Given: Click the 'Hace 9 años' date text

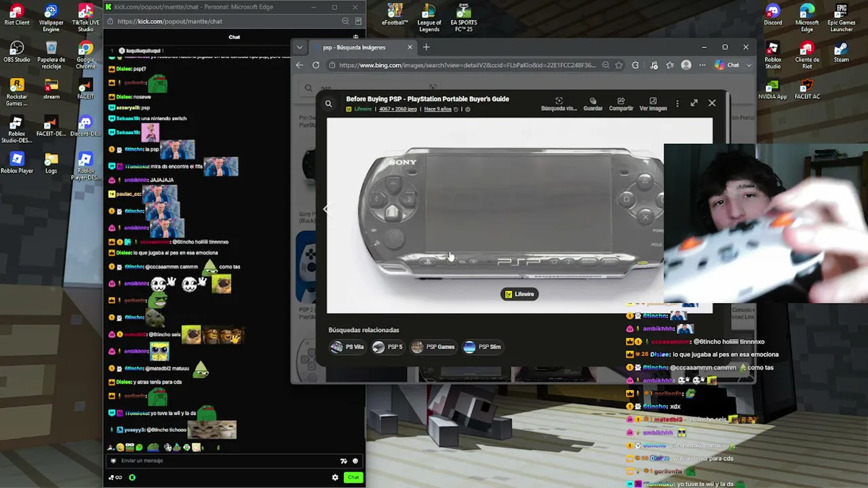Looking at the screenshot, I should [x=437, y=109].
